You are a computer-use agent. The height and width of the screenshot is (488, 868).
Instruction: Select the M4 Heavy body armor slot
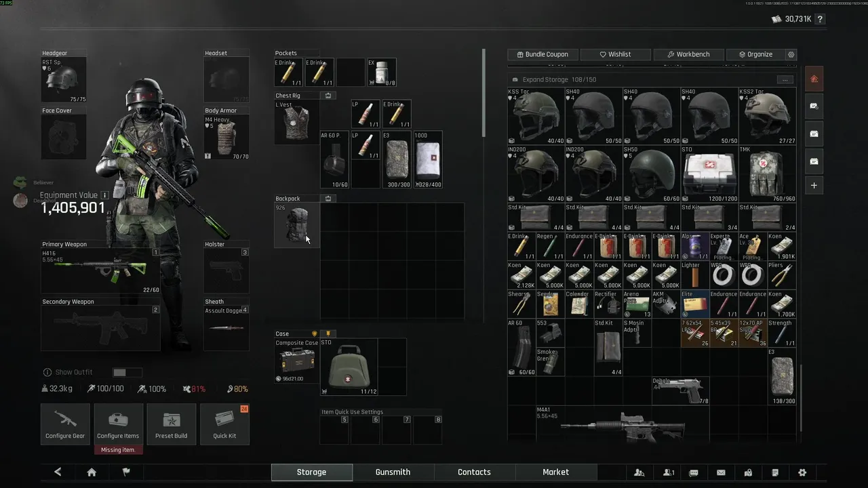click(226, 138)
